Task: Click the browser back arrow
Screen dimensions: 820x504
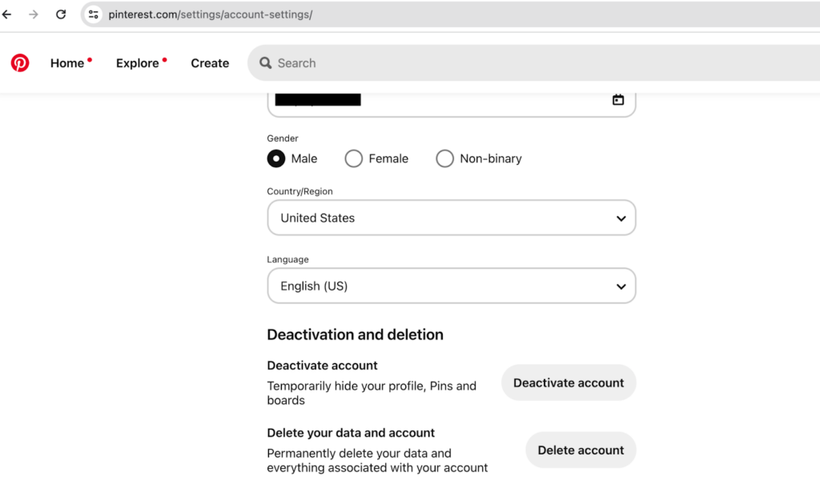Action: (7, 14)
